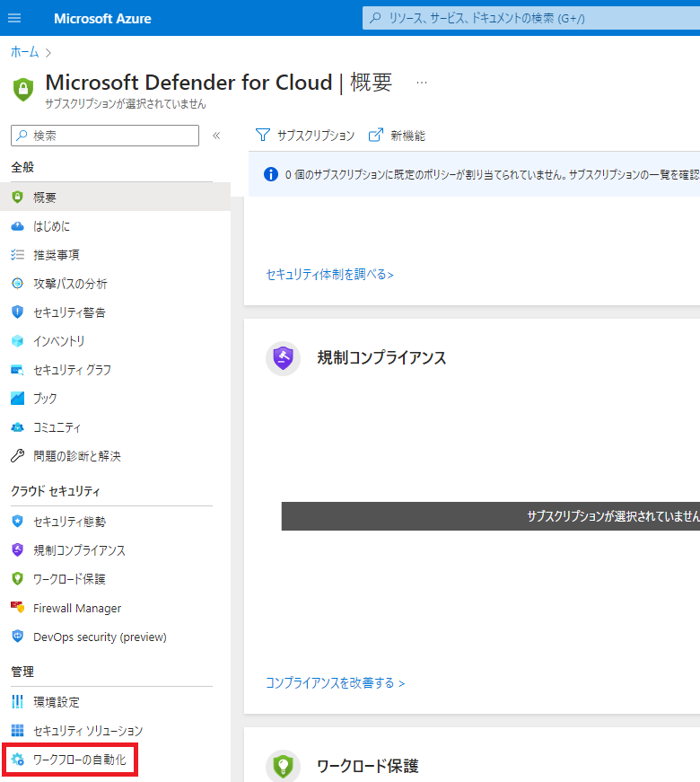Click the セキュリティ態勢 shield icon
This screenshot has height=782, width=700.
(x=17, y=521)
